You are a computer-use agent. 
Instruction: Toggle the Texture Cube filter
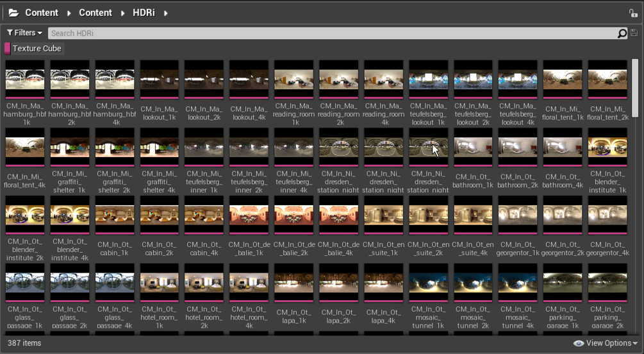pos(34,49)
